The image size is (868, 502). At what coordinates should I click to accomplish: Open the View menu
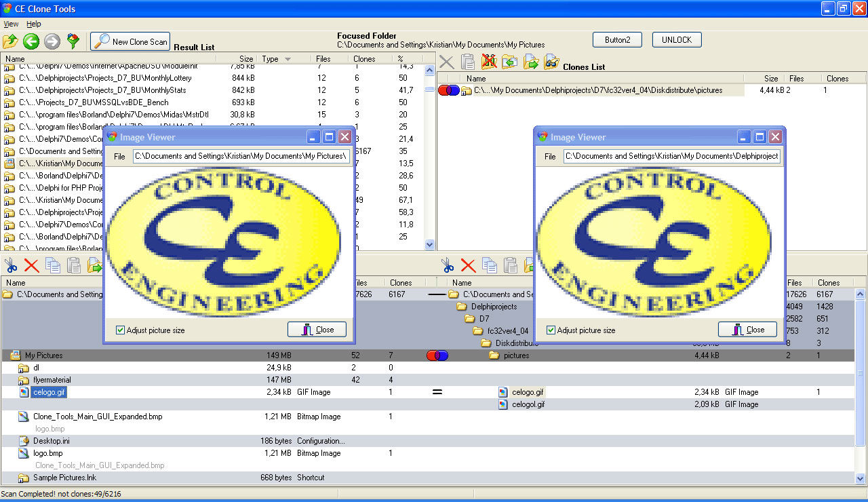pyautogui.click(x=11, y=24)
